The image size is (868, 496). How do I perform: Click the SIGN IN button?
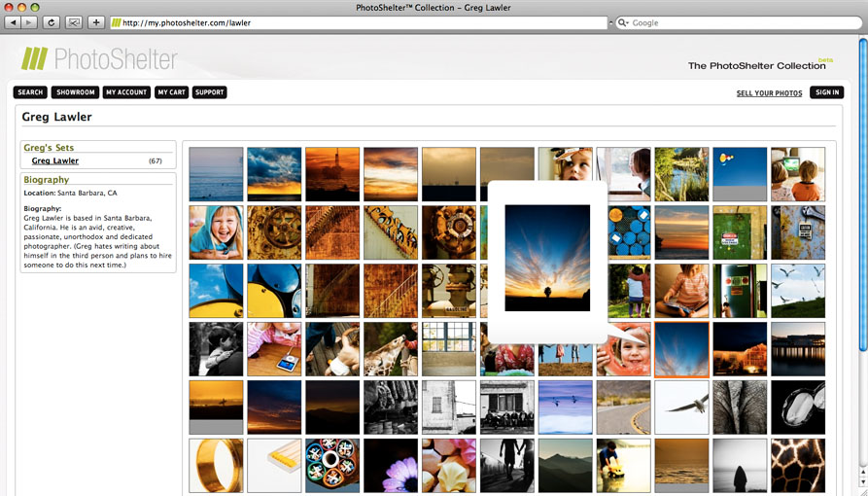coord(827,92)
